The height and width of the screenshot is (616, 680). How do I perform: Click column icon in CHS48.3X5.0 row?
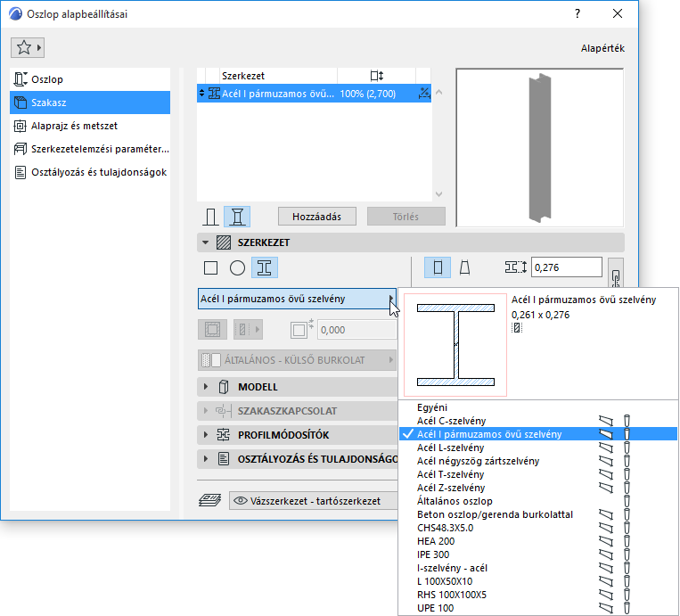pyautogui.click(x=627, y=528)
